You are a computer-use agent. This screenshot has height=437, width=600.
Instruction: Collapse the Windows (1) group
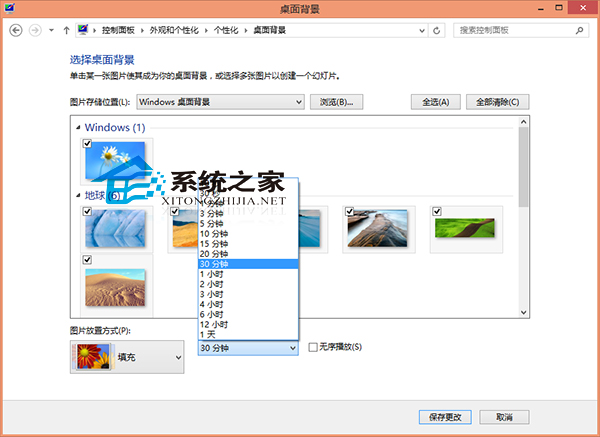[78, 127]
